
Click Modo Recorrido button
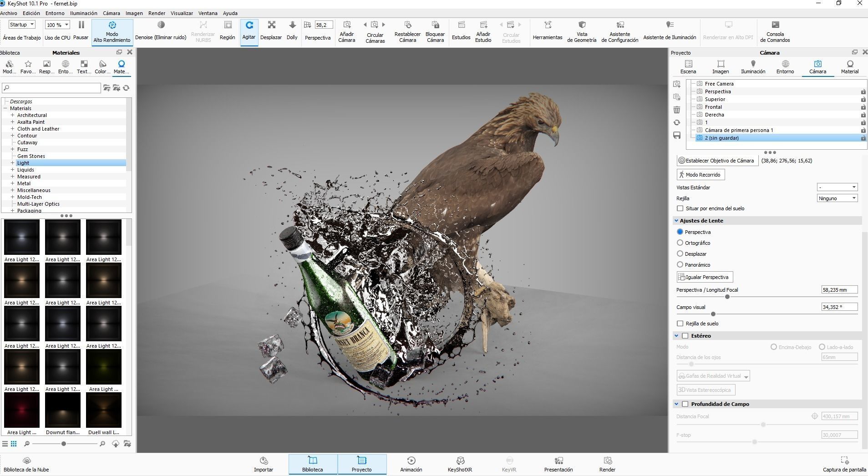coord(700,175)
